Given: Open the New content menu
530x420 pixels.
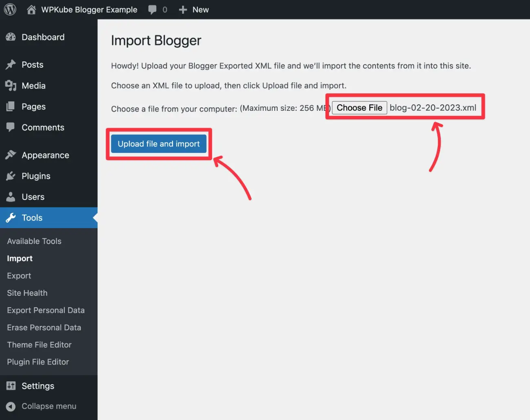Looking at the screenshot, I should (200, 10).
